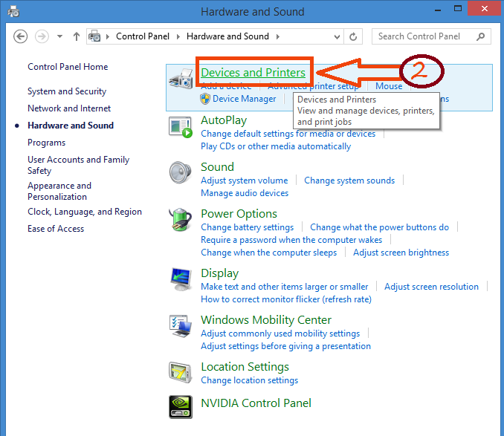Select Hardware and Sound breadcrumb segment
Viewport: 504px width, 436px height.
tap(227, 36)
